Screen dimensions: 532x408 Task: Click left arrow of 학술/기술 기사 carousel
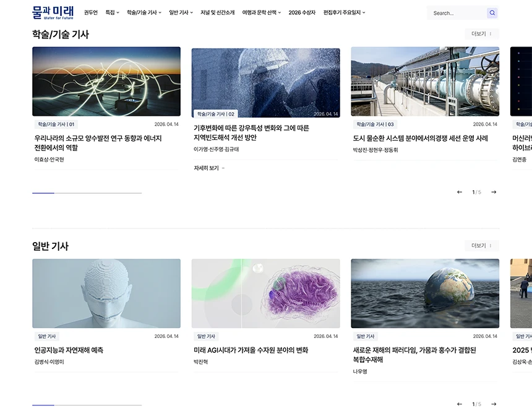pyautogui.click(x=458, y=192)
